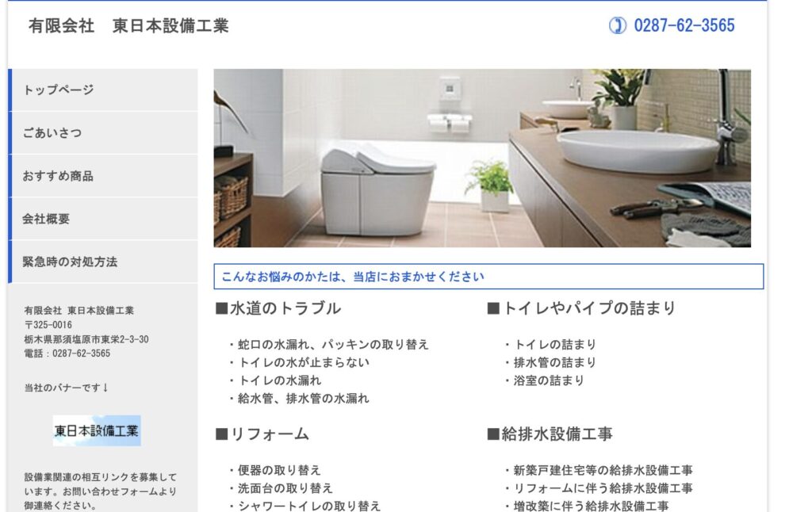Click the phone icon beside 0287-62-3565
The height and width of the screenshot is (512, 812).
click(617, 25)
